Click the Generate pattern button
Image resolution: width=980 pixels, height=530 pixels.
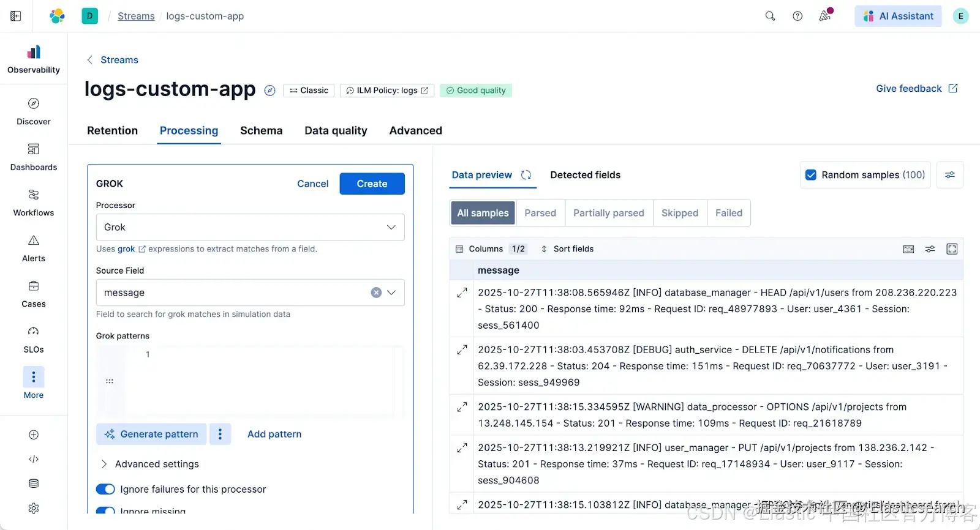coord(151,434)
